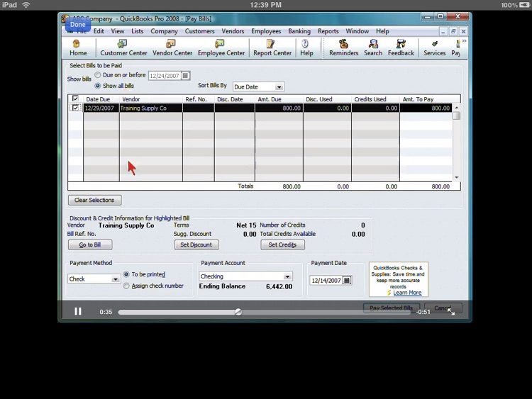Open the Payment Method Check dropdown
The width and height of the screenshot is (532, 399).
click(x=116, y=279)
